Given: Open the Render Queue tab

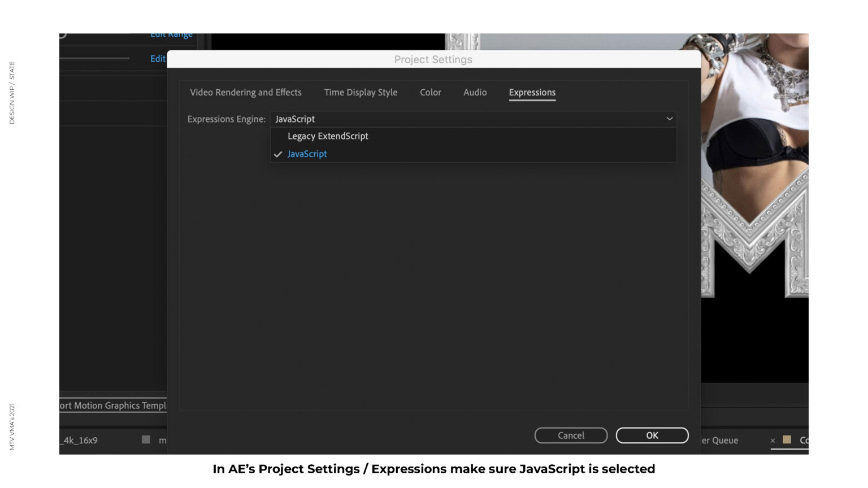Looking at the screenshot, I should coord(720,440).
